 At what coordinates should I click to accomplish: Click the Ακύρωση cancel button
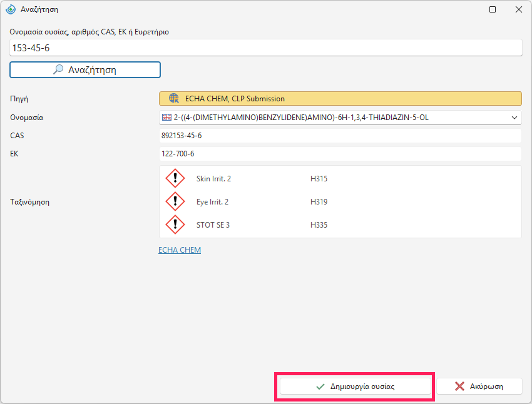479,386
